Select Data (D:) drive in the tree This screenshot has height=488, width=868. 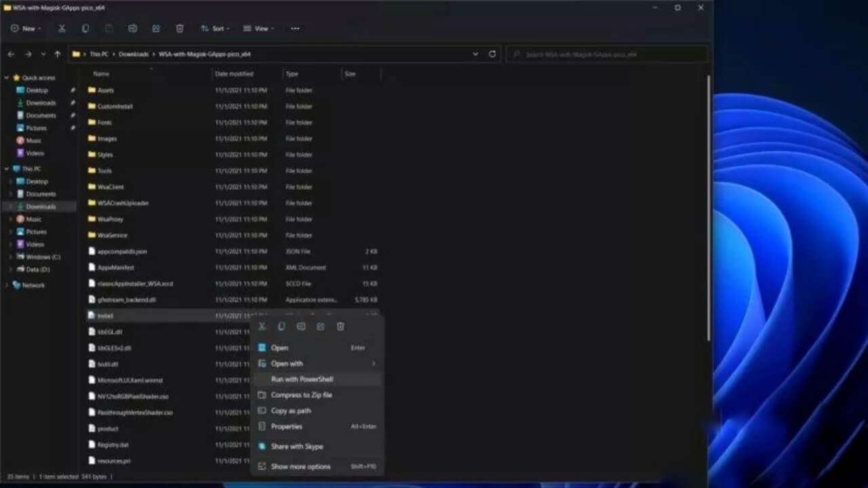click(x=33, y=270)
